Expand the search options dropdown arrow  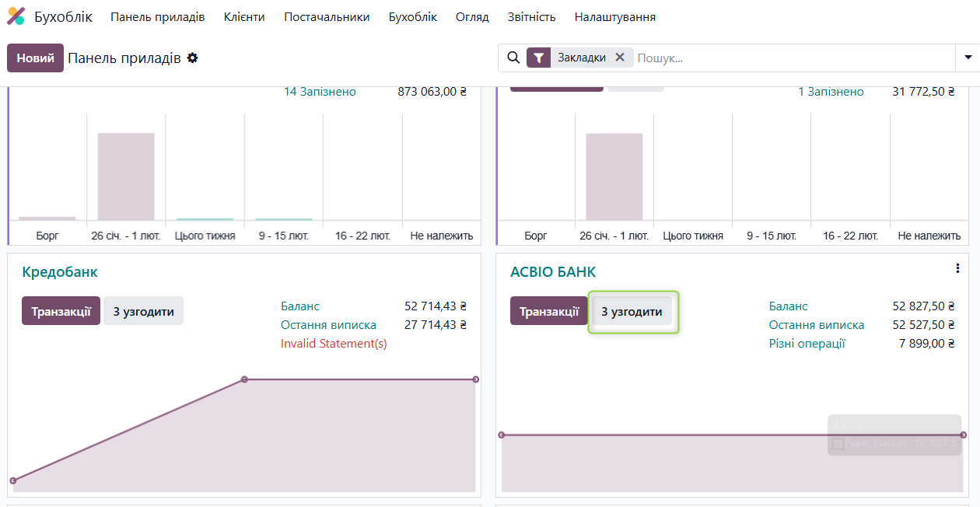point(968,58)
